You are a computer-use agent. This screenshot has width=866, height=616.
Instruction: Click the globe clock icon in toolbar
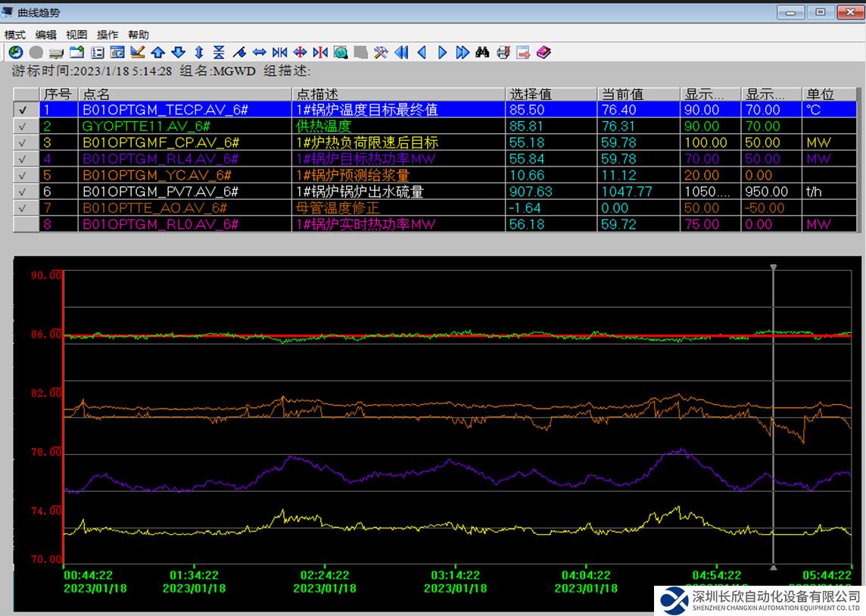[15, 52]
